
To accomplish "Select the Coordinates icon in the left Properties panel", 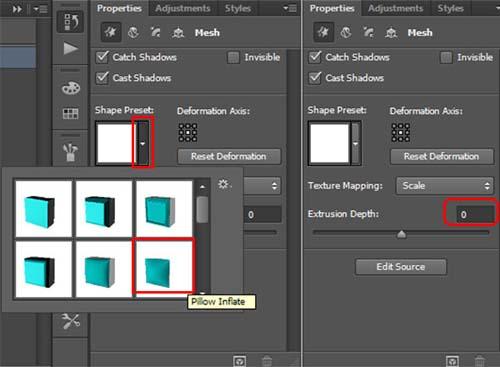I will 178,33.
